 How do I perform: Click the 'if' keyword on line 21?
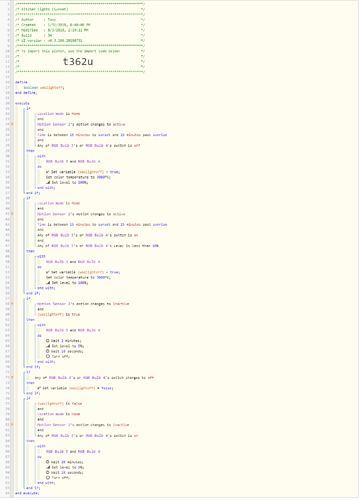tap(28, 109)
